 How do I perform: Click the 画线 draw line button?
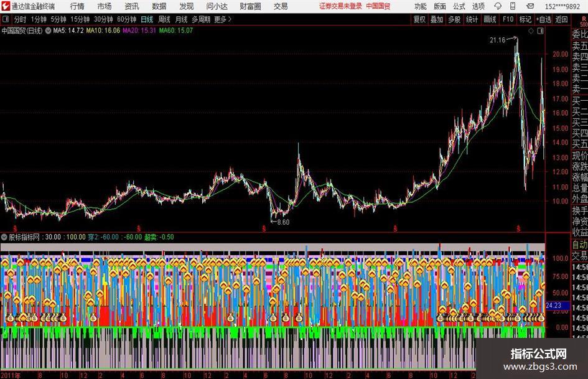[490, 19]
